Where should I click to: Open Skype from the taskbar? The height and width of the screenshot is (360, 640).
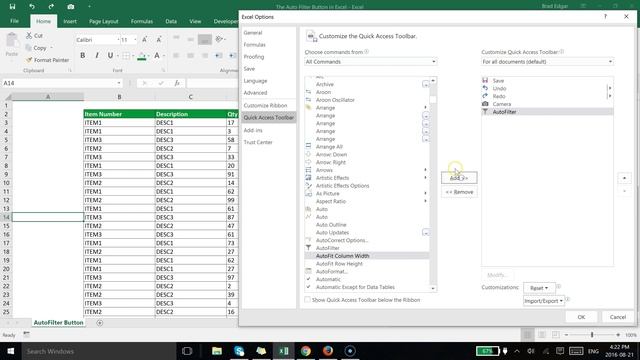239,351
